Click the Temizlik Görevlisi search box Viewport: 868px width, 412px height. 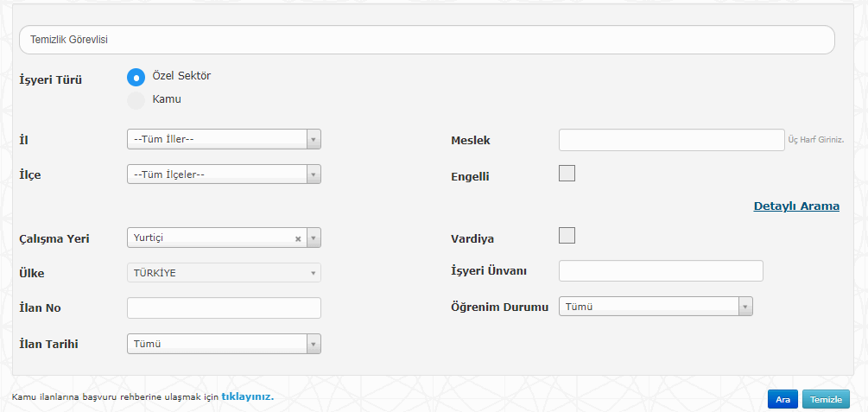click(427, 40)
